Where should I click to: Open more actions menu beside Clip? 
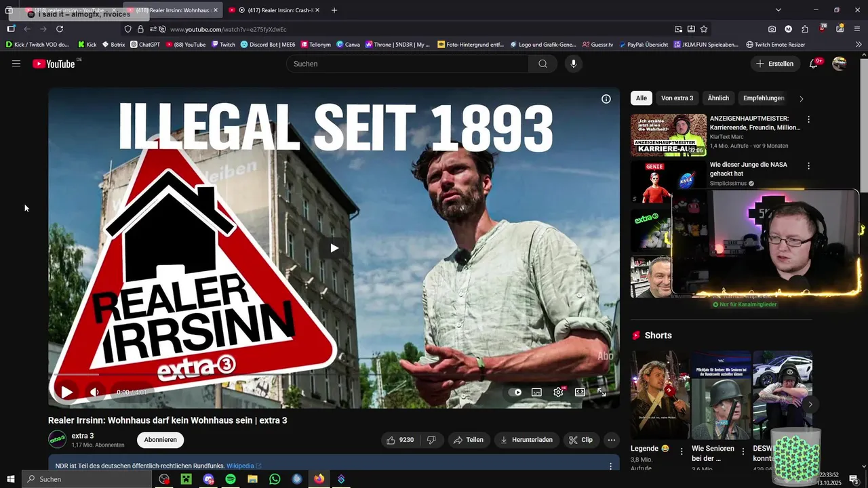pyautogui.click(x=612, y=440)
